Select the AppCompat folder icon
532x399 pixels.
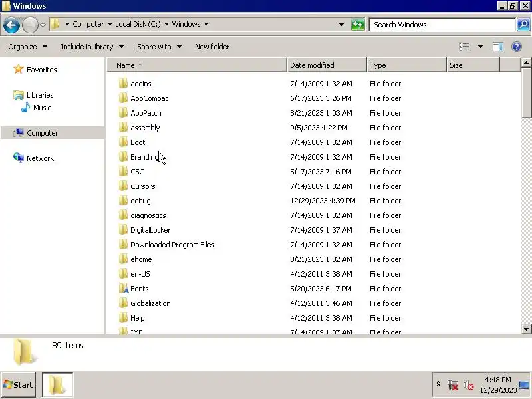(x=123, y=98)
